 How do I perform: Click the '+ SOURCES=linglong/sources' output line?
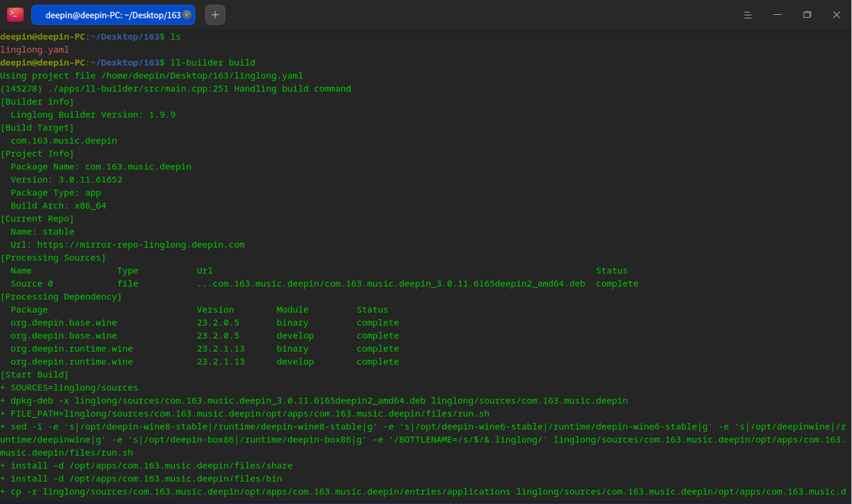tap(69, 388)
